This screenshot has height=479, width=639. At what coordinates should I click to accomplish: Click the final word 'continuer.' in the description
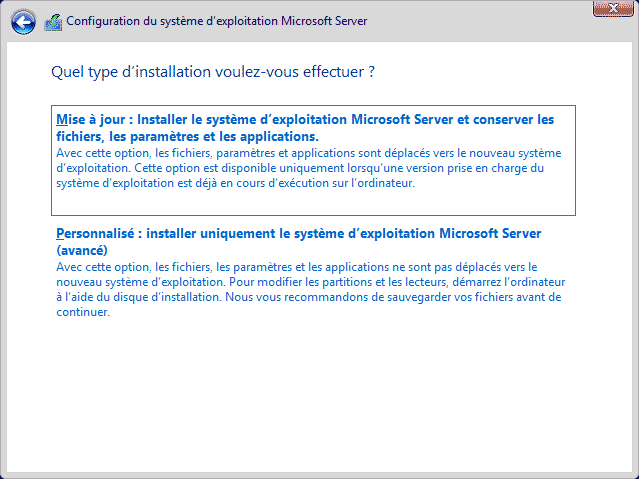(x=82, y=312)
